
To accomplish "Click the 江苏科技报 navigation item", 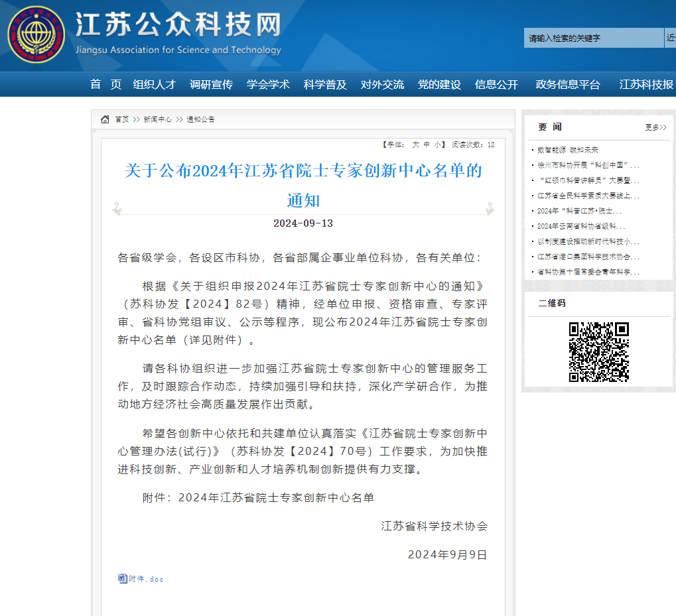I will tap(646, 84).
